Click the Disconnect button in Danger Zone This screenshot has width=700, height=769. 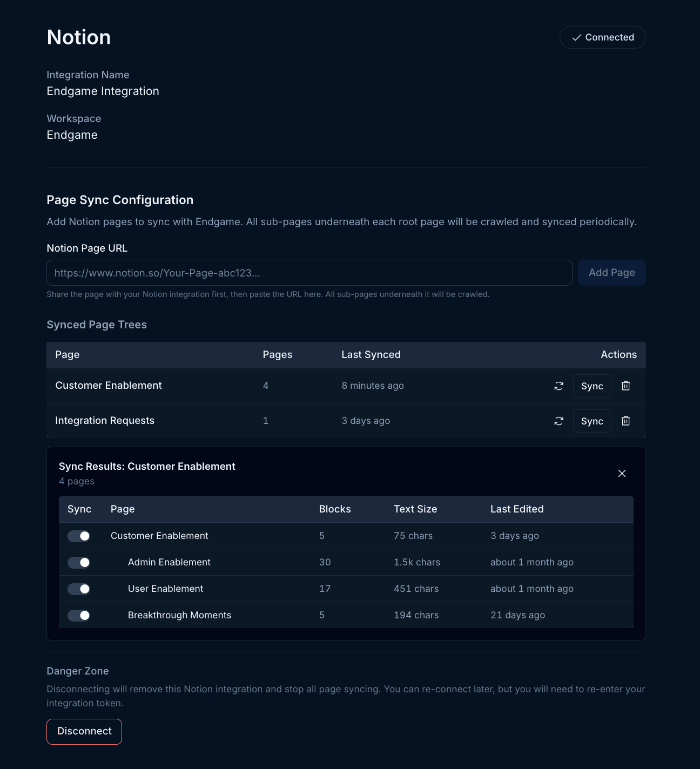pyautogui.click(x=84, y=731)
